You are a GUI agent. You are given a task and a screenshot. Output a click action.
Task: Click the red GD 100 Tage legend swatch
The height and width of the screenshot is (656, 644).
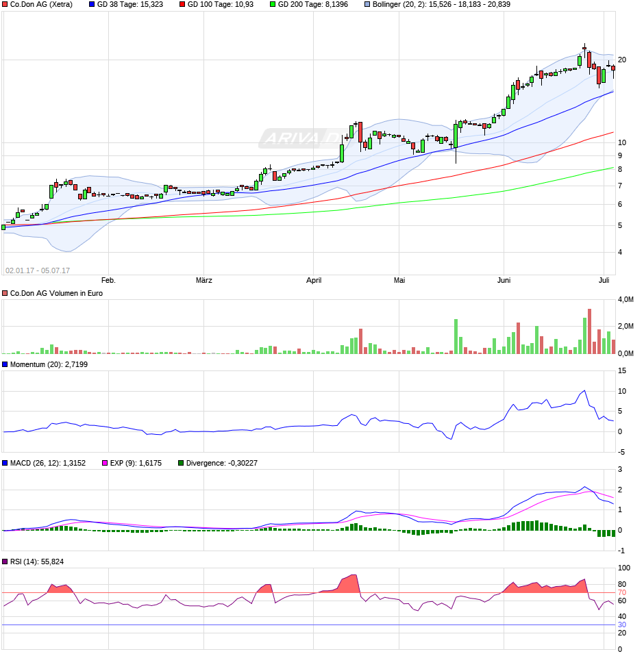[x=182, y=5]
